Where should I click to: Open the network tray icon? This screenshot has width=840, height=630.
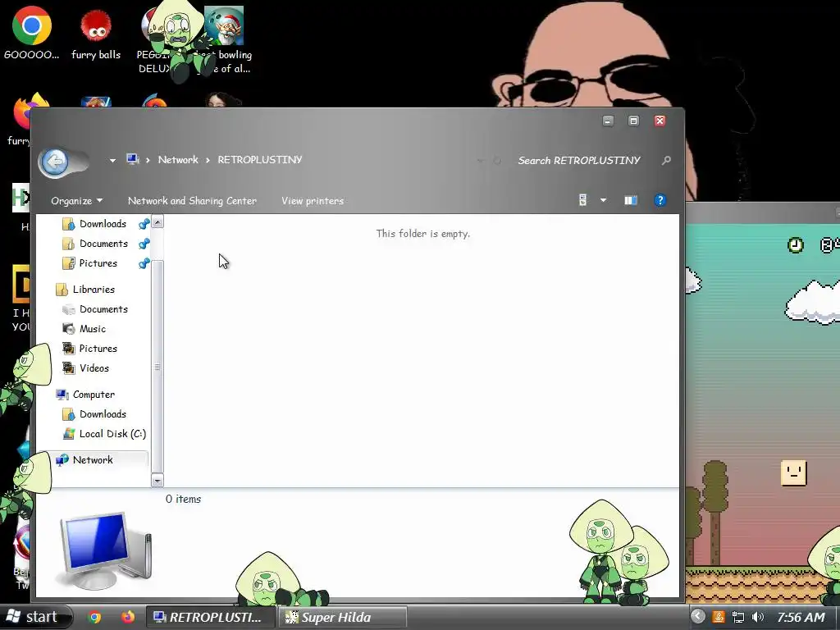[738, 617]
